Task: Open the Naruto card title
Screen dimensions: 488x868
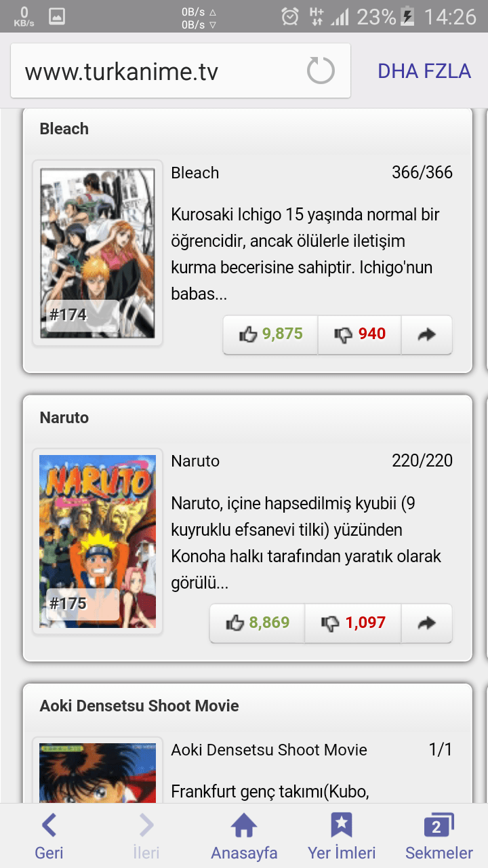Action: pyautogui.click(x=64, y=418)
